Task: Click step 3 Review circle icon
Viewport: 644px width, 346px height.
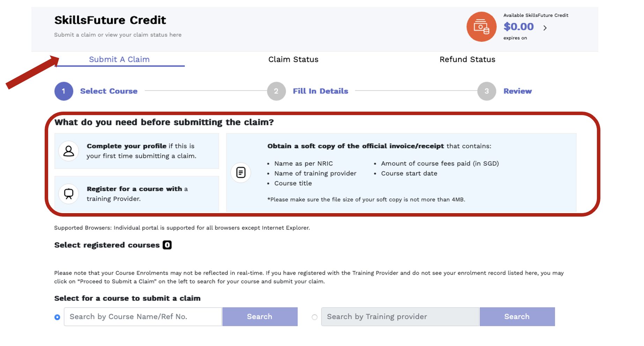Action: [x=487, y=91]
